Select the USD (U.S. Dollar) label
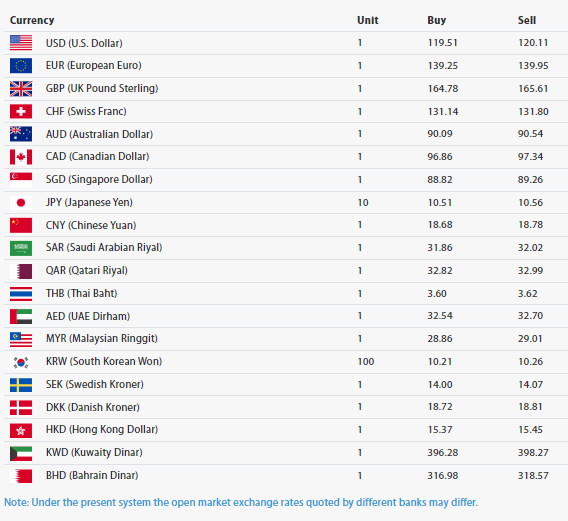The image size is (568, 521). (x=84, y=43)
